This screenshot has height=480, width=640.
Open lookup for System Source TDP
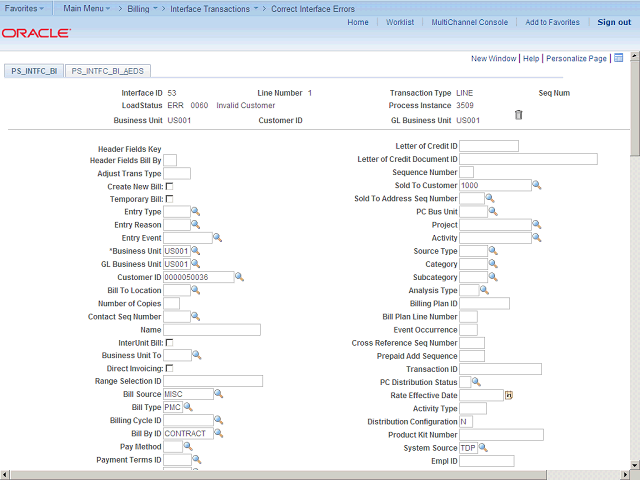tap(483, 448)
